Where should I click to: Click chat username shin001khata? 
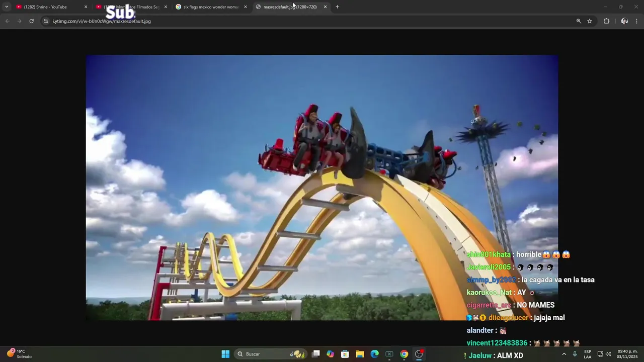[489, 255]
